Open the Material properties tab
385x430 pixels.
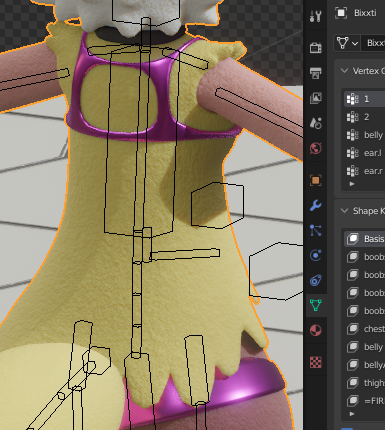pos(315,330)
